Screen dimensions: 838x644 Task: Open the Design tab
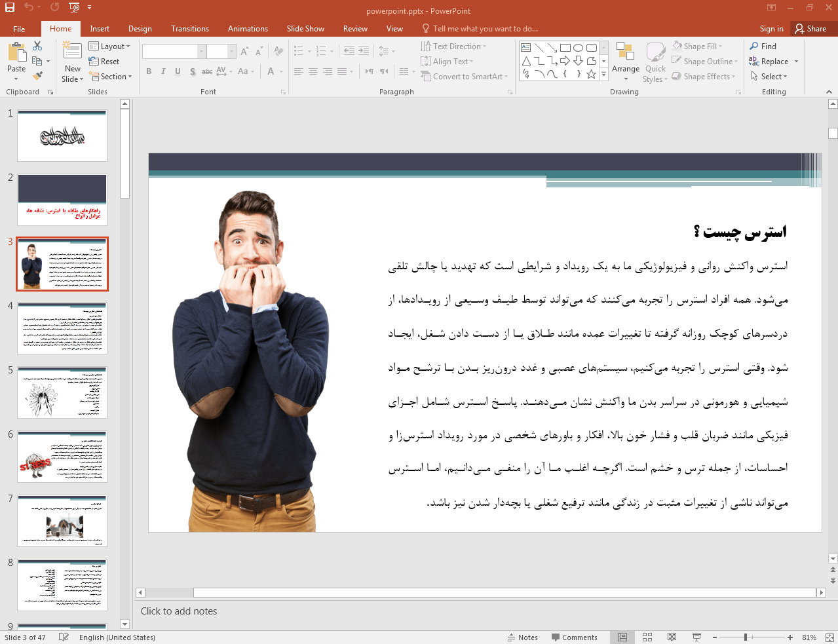140,29
